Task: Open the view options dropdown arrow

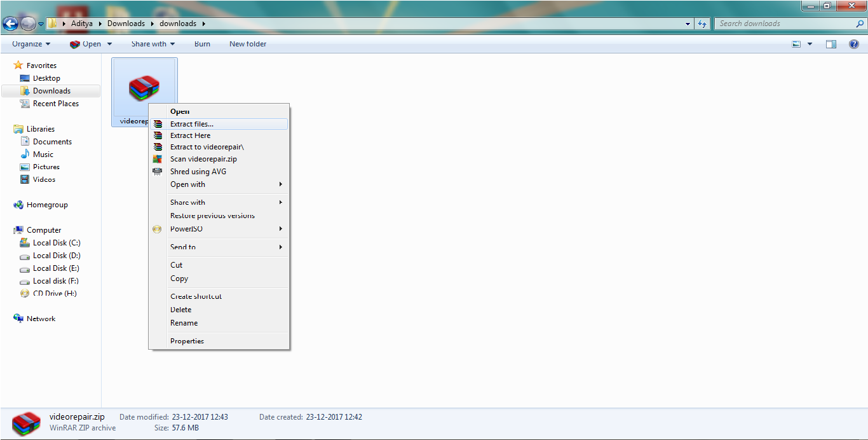Action: (810, 44)
